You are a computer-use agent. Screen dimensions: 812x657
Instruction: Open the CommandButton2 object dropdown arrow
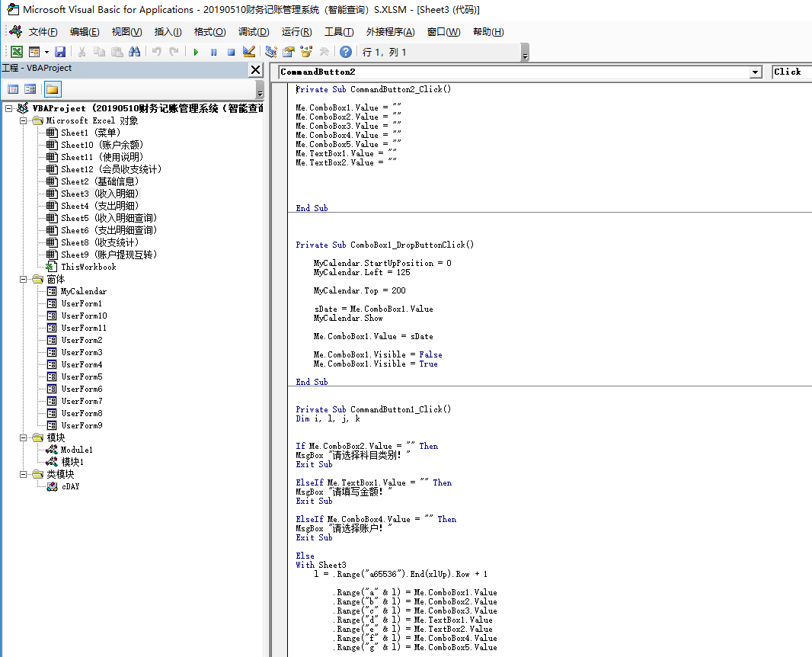pos(756,72)
